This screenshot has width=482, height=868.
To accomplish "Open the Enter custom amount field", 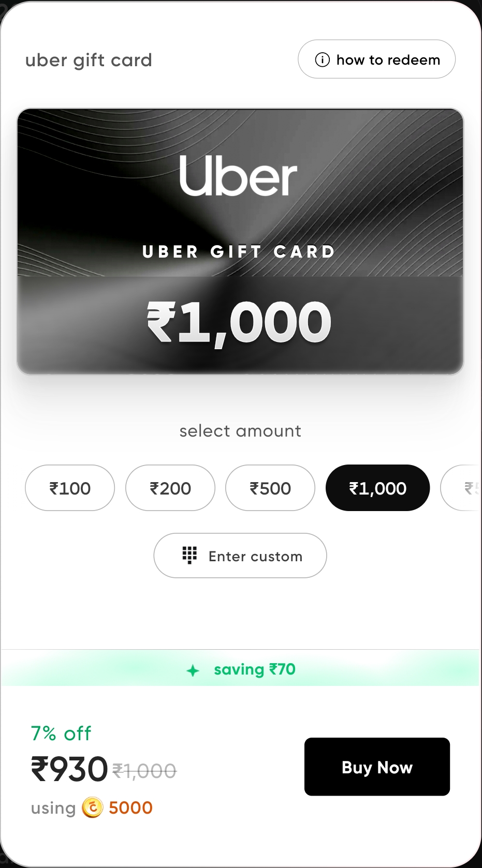I will 240,556.
